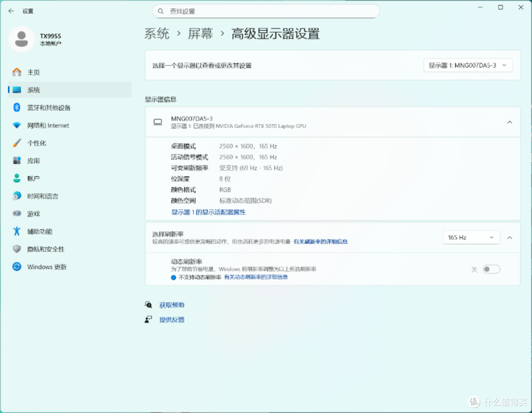Click the network Wi-Fi icon
The width and height of the screenshot is (532, 413).
pyautogui.click(x=17, y=126)
